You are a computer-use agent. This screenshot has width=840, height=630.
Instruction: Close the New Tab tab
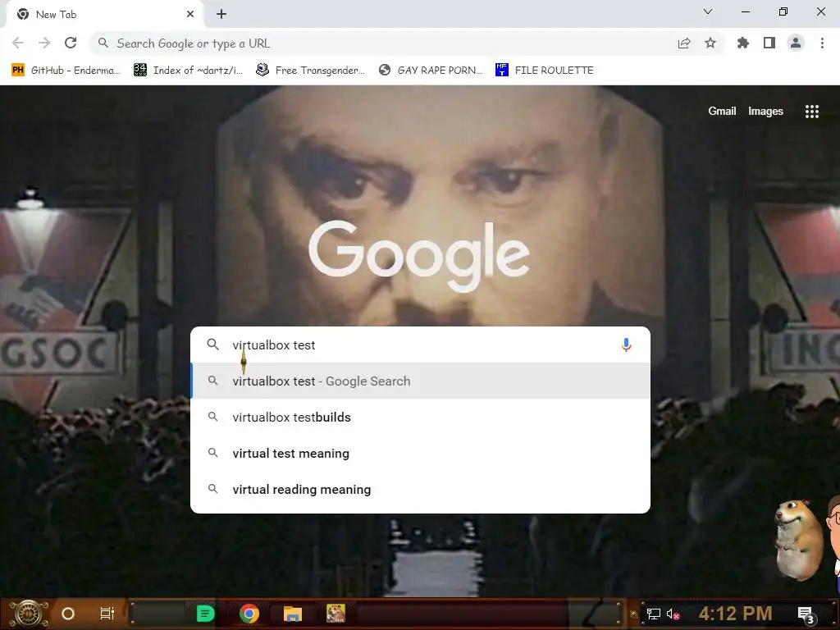(x=190, y=15)
